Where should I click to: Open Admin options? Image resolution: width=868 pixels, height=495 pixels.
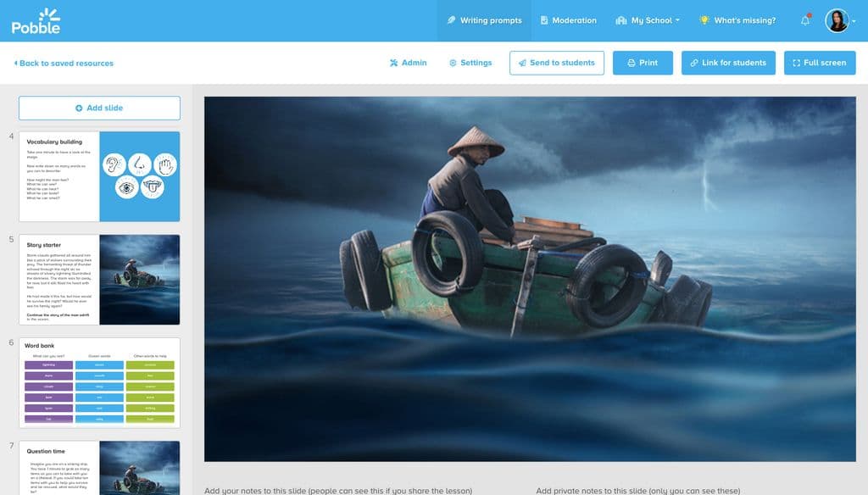408,63
